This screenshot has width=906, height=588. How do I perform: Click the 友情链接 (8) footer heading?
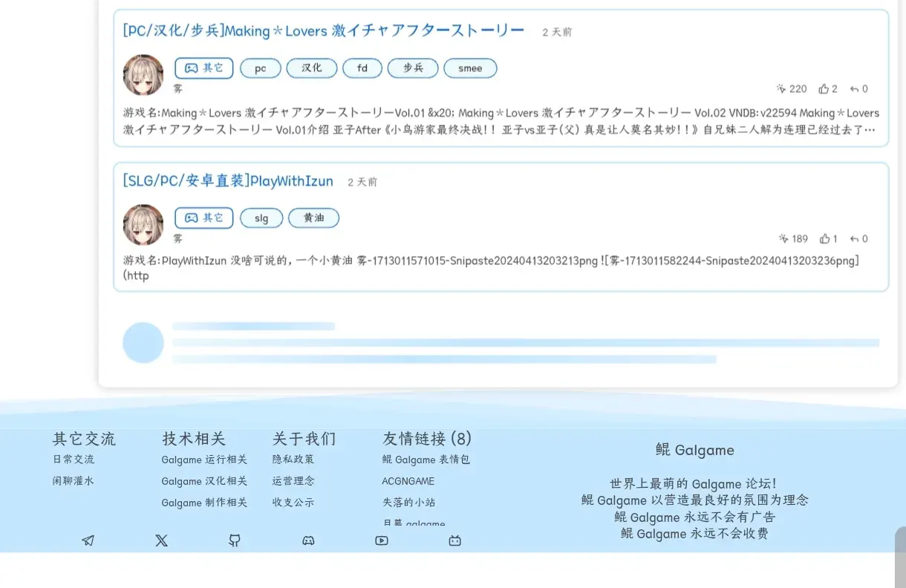tap(427, 439)
